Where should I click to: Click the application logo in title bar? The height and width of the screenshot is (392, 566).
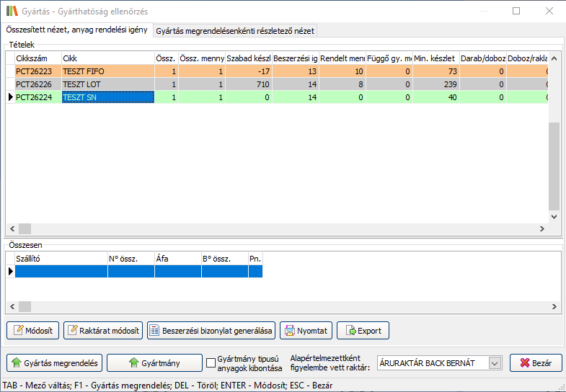12,11
